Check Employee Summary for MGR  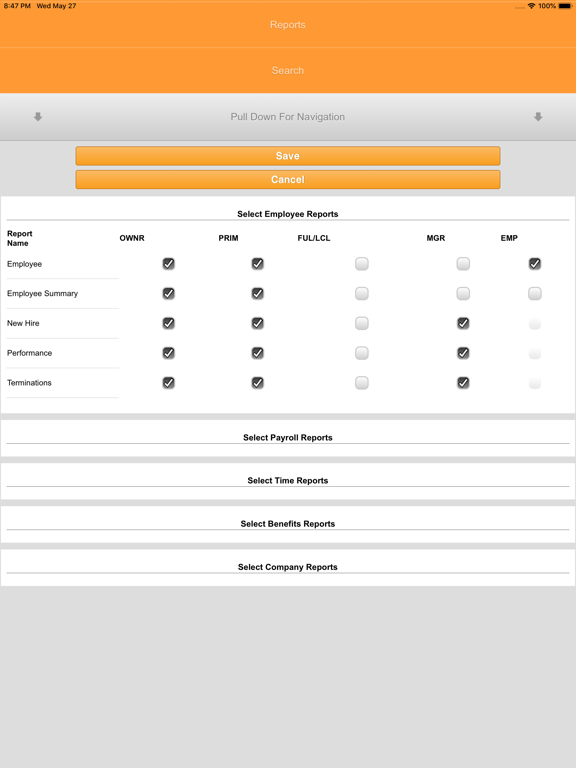click(463, 293)
